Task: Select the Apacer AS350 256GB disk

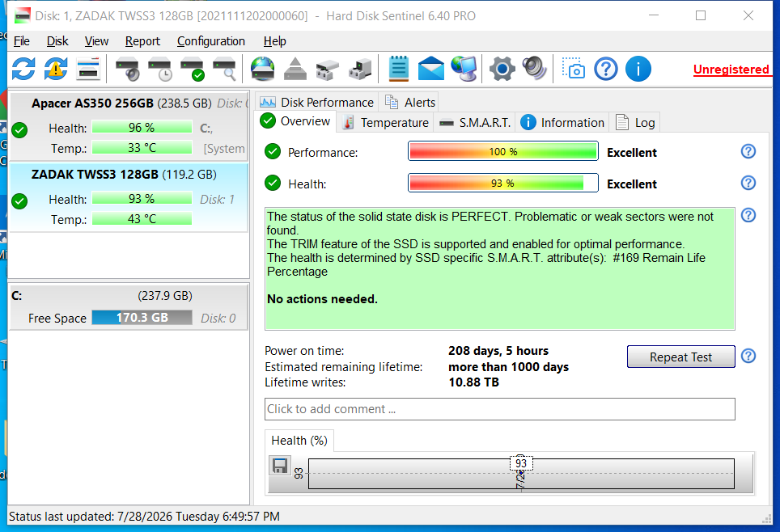Action: pyautogui.click(x=129, y=126)
